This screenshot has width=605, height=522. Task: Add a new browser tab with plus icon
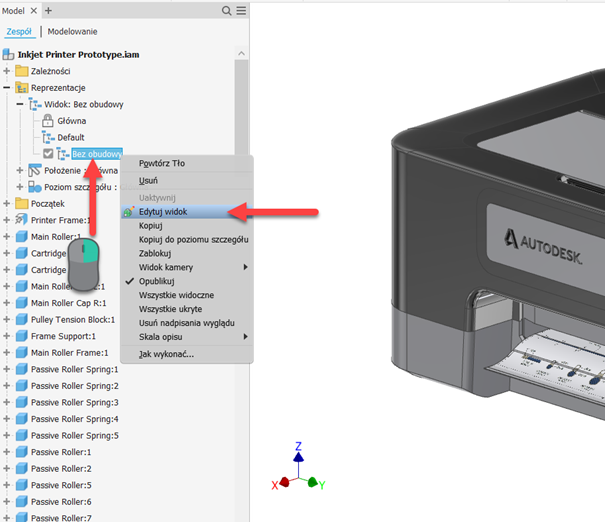[48, 10]
